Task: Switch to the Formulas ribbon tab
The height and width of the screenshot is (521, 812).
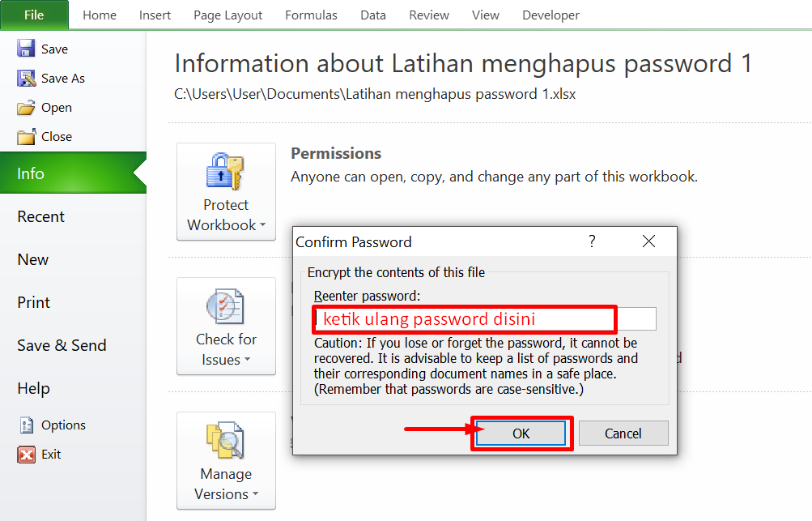Action: (311, 15)
